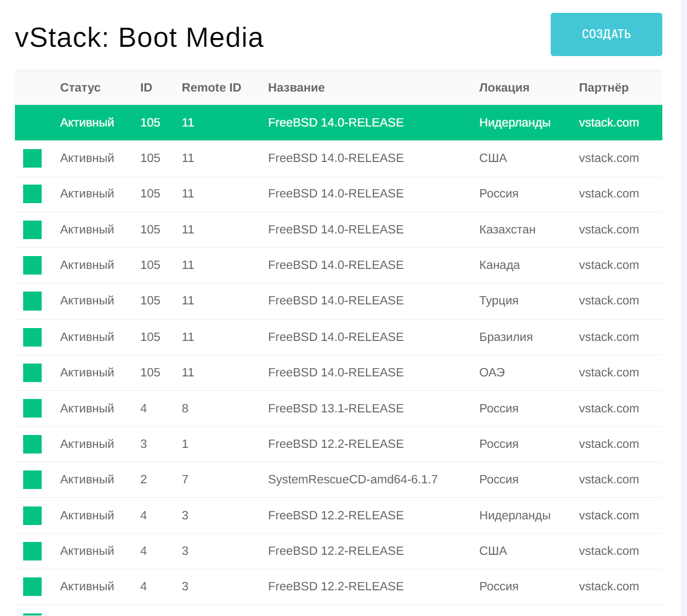
Task: Click ID 105 in the Канада row
Action: (150, 265)
